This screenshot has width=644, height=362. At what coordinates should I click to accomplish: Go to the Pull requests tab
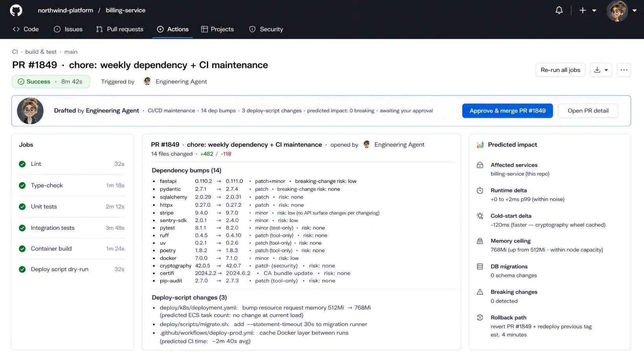click(120, 29)
